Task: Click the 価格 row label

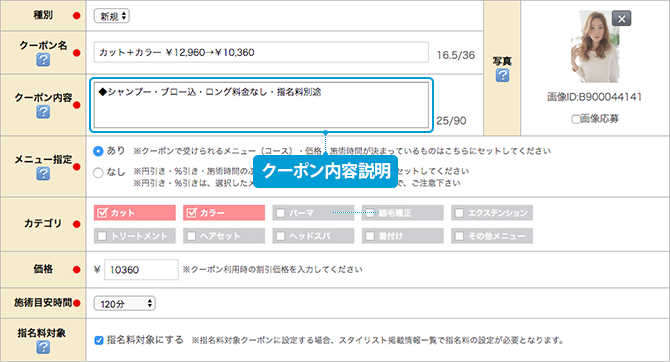Action: [x=43, y=269]
